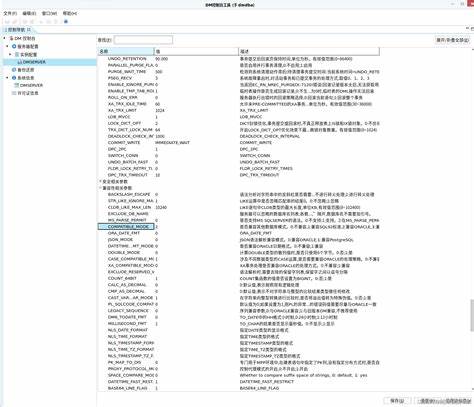Collapse the 服务器配置 tree node
474x407 pixels.
click(7, 46)
